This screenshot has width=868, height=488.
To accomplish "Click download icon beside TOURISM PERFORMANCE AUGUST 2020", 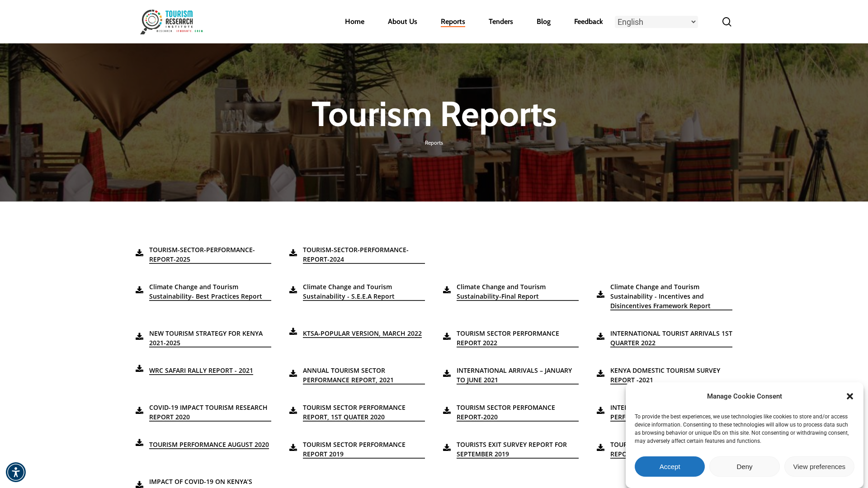I will 140,442.
